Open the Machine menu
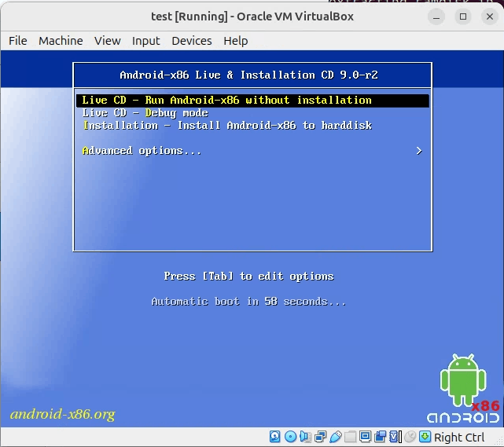Image resolution: width=504 pixels, height=447 pixels. click(x=61, y=41)
